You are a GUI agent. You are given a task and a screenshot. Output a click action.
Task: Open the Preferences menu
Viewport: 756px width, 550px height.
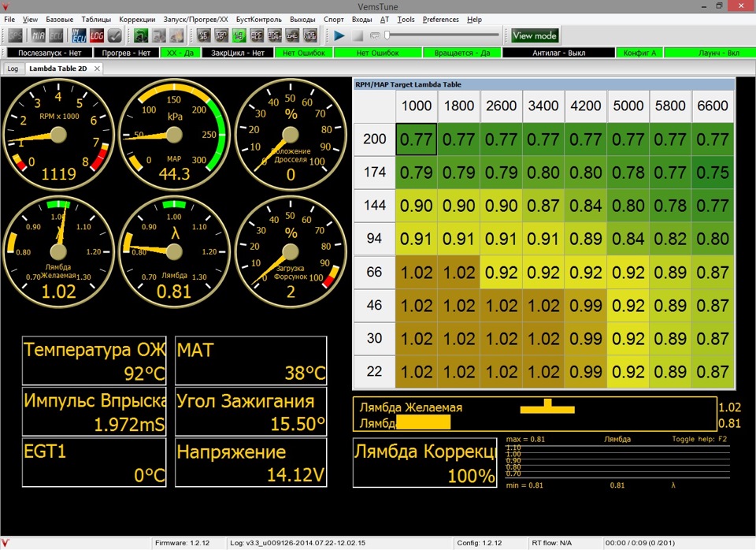(441, 19)
